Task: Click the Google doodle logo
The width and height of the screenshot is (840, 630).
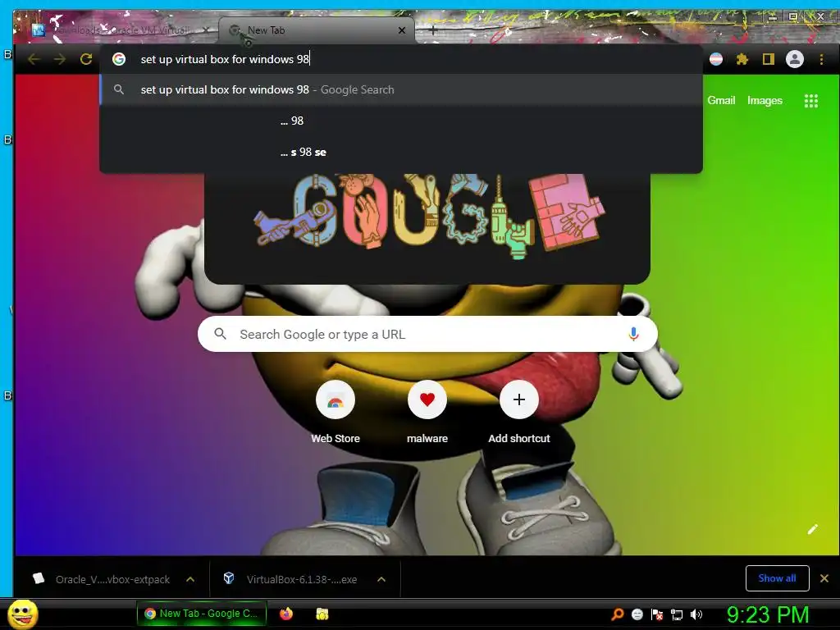Action: 428,217
